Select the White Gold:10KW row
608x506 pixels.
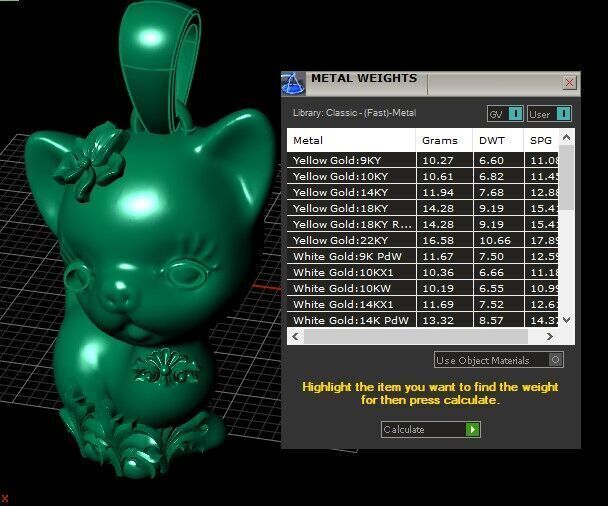click(x=422, y=288)
